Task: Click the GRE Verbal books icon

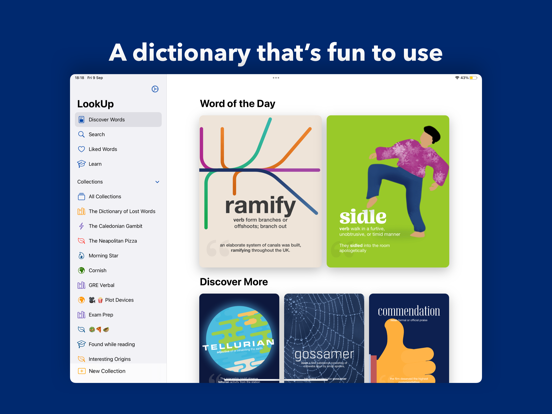Action: pyautogui.click(x=81, y=285)
